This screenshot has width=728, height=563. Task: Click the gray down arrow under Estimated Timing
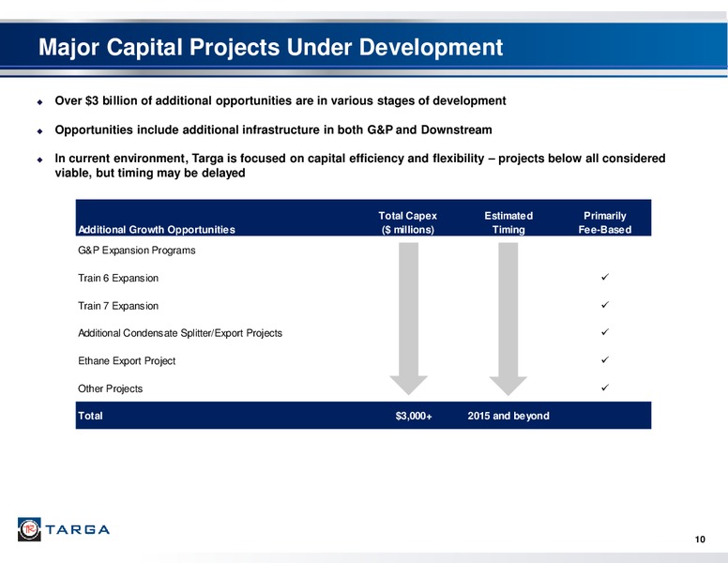508,319
